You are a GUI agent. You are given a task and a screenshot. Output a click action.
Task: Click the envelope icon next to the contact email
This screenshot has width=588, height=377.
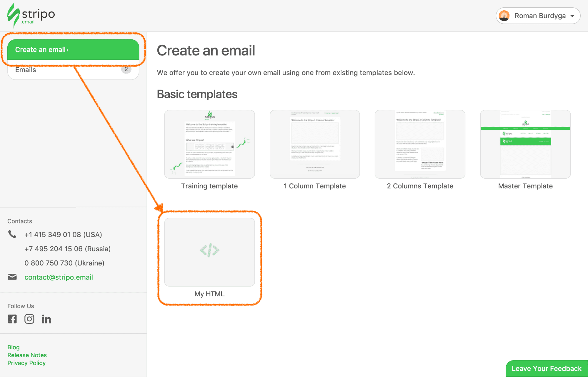point(12,277)
